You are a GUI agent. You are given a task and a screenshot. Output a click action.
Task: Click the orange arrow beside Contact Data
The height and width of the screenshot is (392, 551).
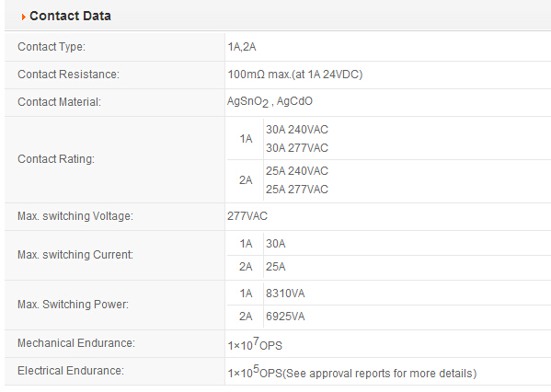[24, 17]
